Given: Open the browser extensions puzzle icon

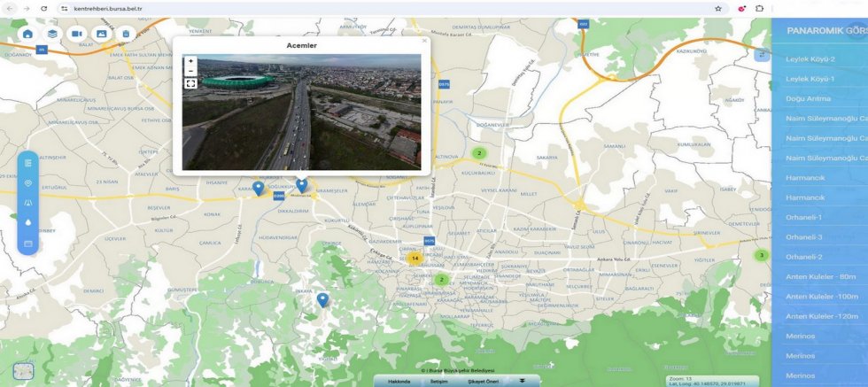Looking at the screenshot, I should pos(759,8).
